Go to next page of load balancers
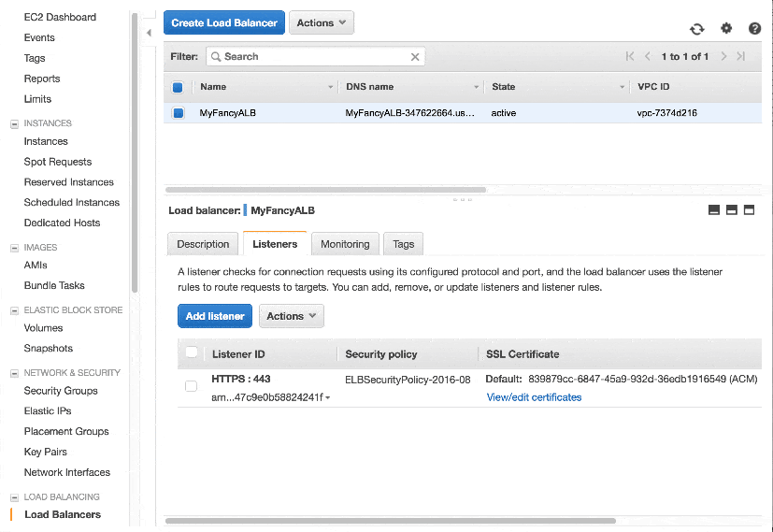The width and height of the screenshot is (773, 532). pos(723,56)
